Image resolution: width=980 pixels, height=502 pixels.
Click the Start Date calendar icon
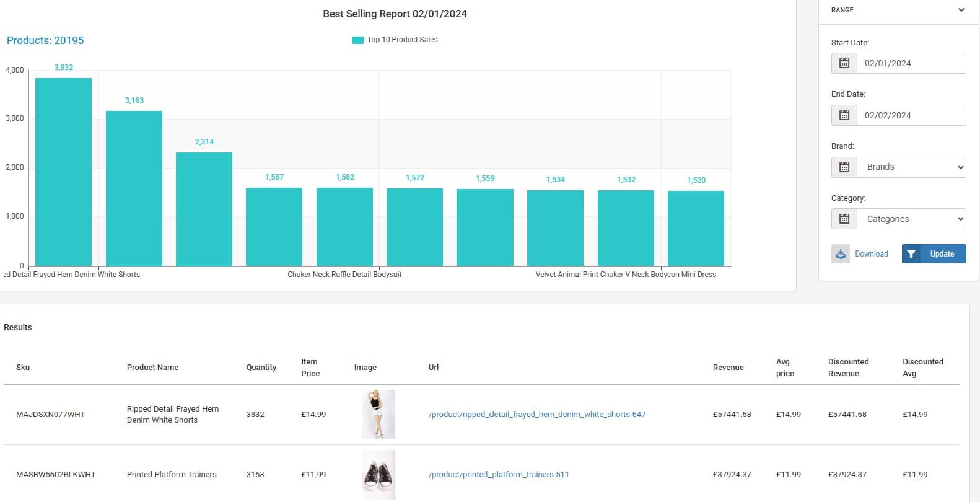click(x=844, y=63)
